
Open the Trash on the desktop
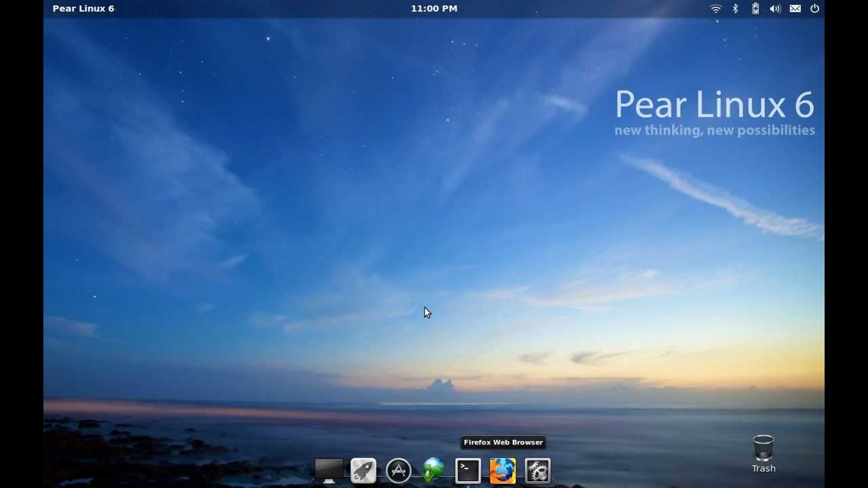[764, 454]
